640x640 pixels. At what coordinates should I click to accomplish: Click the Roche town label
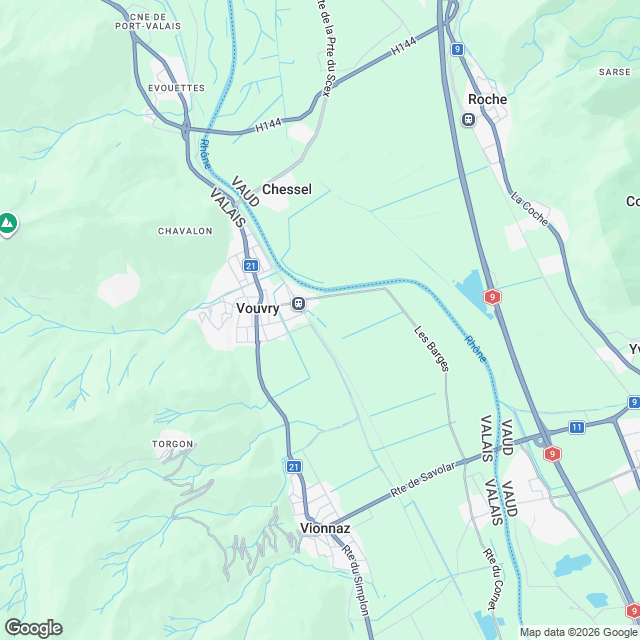click(x=487, y=99)
